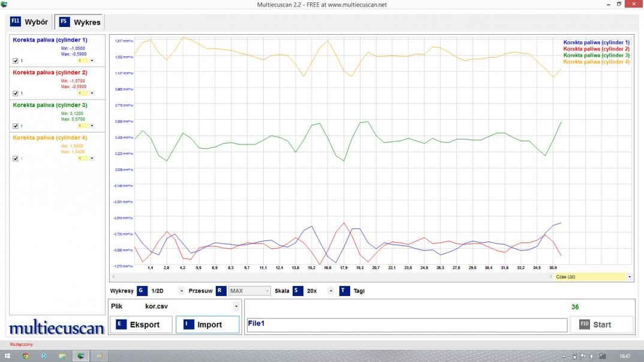
Task: Click the blue I icon on Import
Action: point(188,324)
